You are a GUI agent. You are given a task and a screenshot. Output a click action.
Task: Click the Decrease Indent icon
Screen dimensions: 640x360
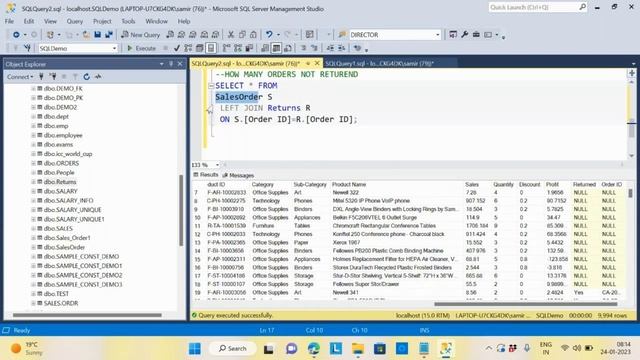pos(330,48)
